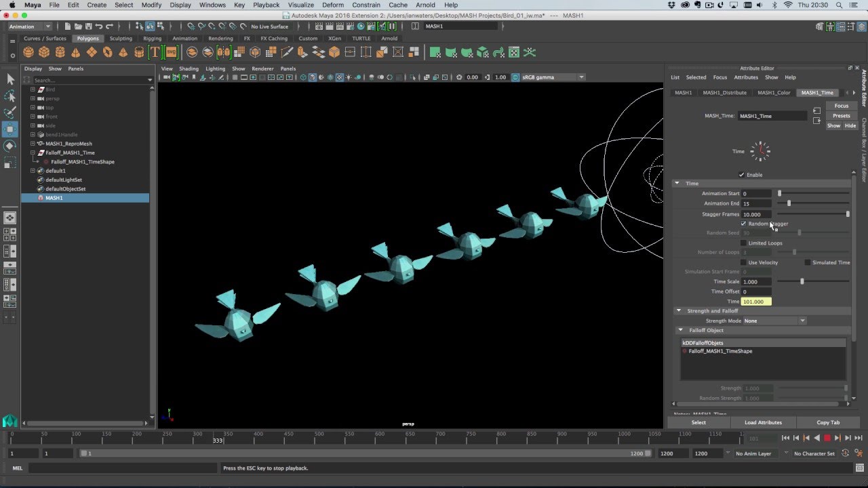The width and height of the screenshot is (868, 488).
Task: Select the Paint Selection tool
Action: tap(10, 112)
